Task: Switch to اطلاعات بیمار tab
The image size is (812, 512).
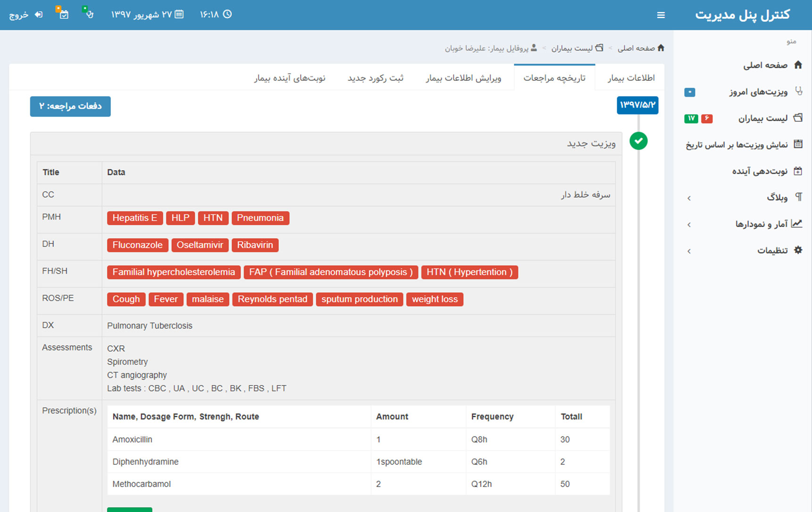Action: point(631,78)
